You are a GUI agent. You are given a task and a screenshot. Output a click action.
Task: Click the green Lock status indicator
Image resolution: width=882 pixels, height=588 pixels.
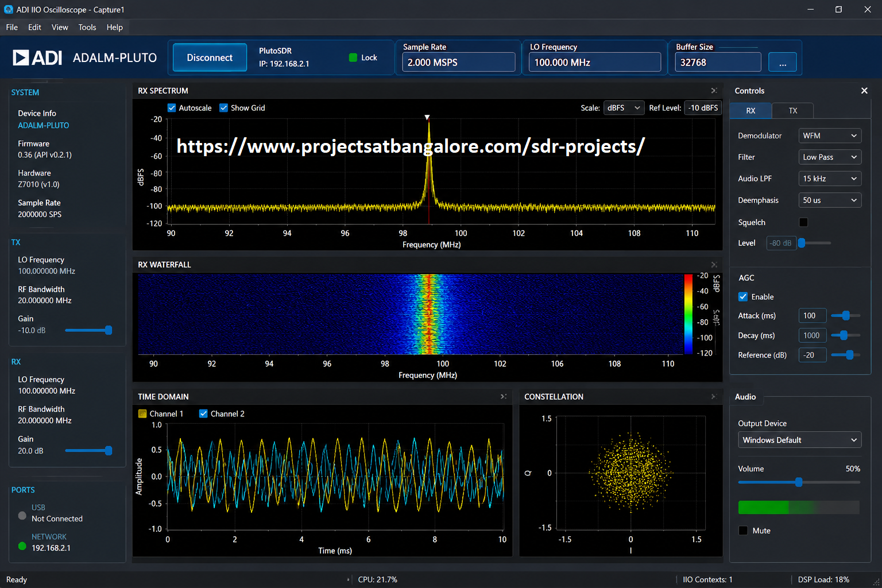point(353,57)
